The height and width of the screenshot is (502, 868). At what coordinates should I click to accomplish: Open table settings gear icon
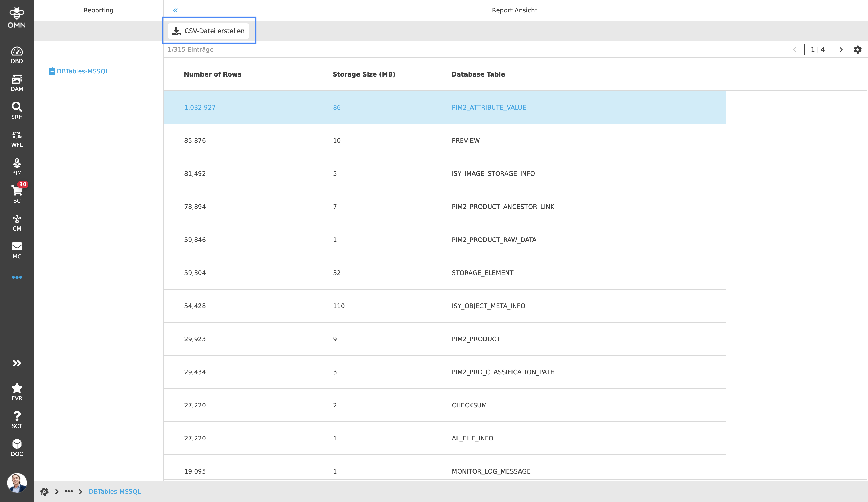click(x=857, y=50)
